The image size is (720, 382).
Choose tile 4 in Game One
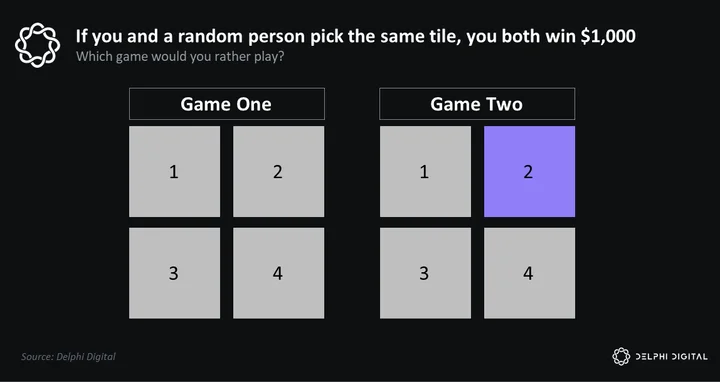click(278, 273)
